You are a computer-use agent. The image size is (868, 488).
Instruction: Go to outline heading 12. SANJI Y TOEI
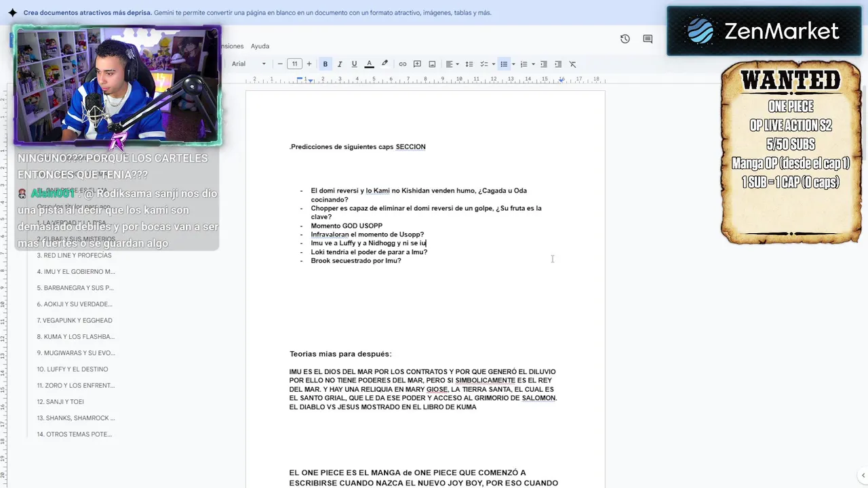pyautogui.click(x=60, y=402)
